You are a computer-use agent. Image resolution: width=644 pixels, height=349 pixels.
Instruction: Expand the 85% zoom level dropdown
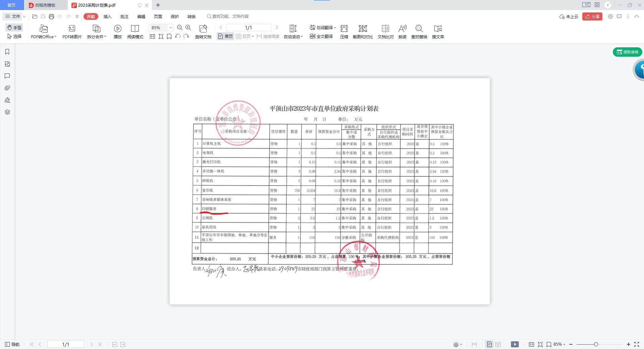click(170, 28)
